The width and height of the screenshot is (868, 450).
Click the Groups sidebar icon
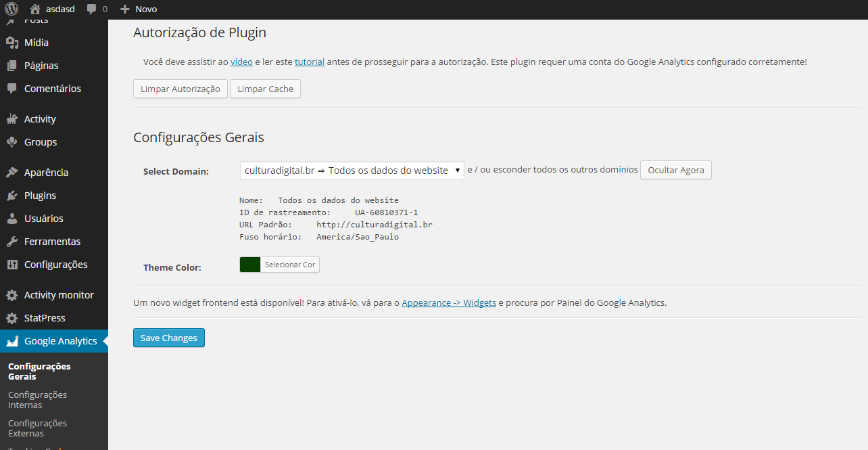[x=11, y=142]
